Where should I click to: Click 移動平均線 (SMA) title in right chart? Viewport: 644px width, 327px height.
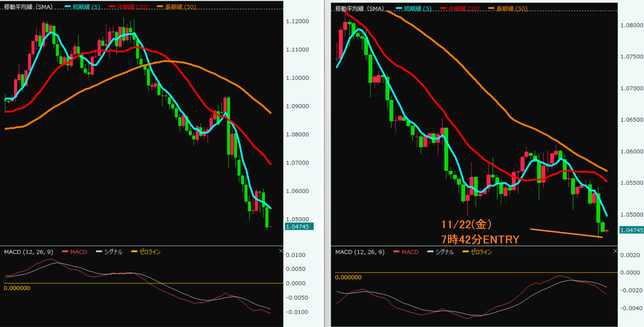click(359, 8)
